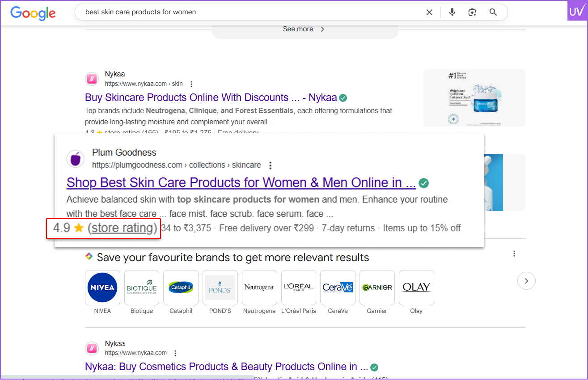This screenshot has width=588, height=380.
Task: Click the Google logo
Action: pyautogui.click(x=33, y=13)
